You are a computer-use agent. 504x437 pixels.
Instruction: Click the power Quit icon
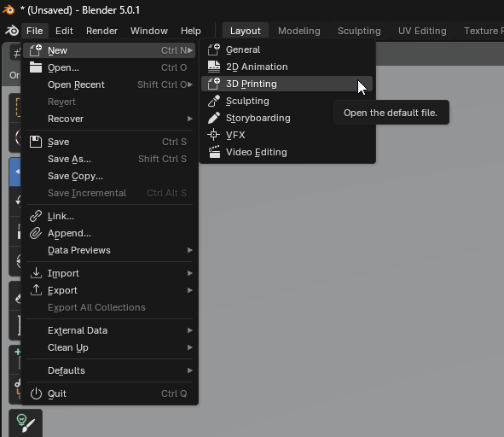(36, 393)
